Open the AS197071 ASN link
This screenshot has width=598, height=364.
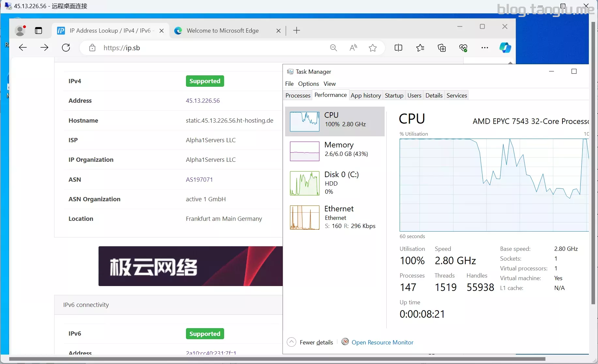click(x=199, y=179)
